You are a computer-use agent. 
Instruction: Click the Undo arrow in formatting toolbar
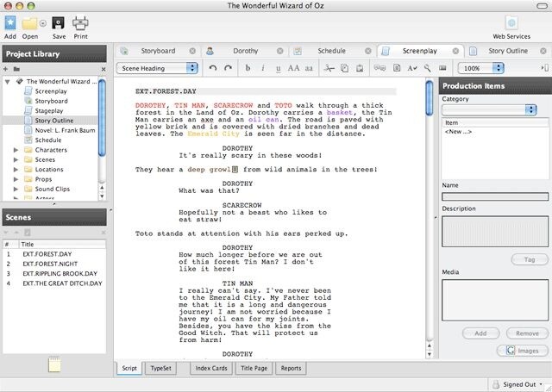tap(213, 67)
